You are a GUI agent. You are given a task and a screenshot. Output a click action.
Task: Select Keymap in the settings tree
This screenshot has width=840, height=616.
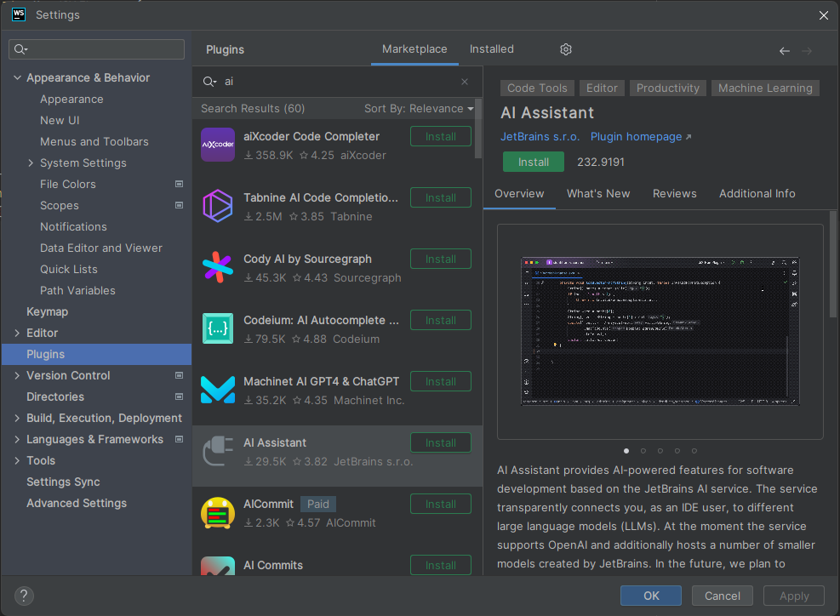(x=47, y=311)
